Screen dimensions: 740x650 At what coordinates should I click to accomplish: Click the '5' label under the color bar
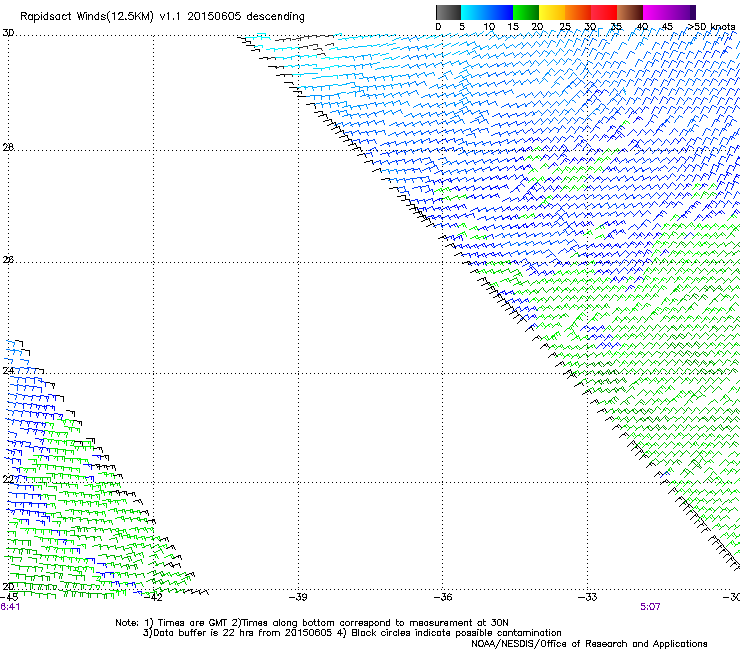tap(462, 27)
